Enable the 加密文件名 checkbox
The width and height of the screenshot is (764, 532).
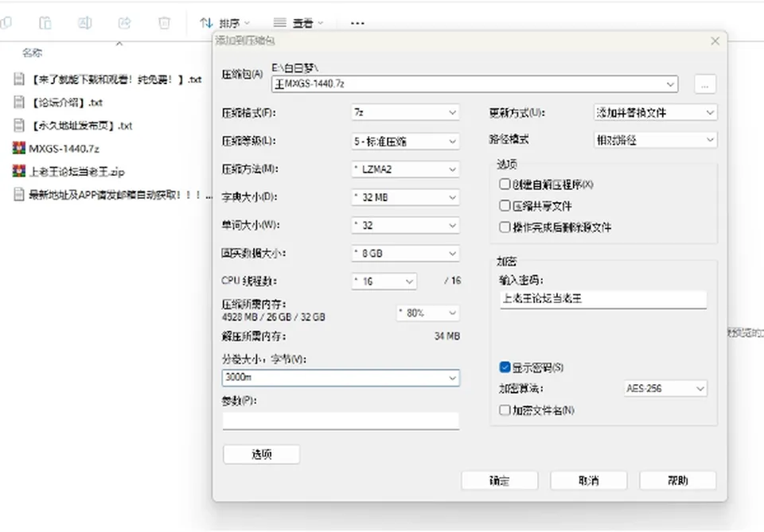pos(505,410)
